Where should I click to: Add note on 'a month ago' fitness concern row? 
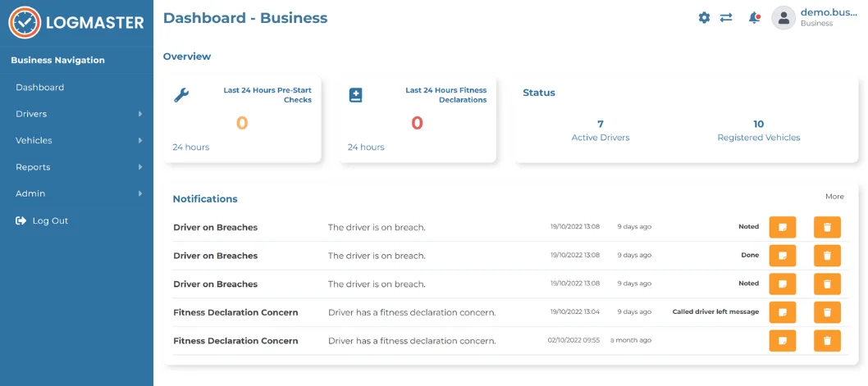pos(782,341)
